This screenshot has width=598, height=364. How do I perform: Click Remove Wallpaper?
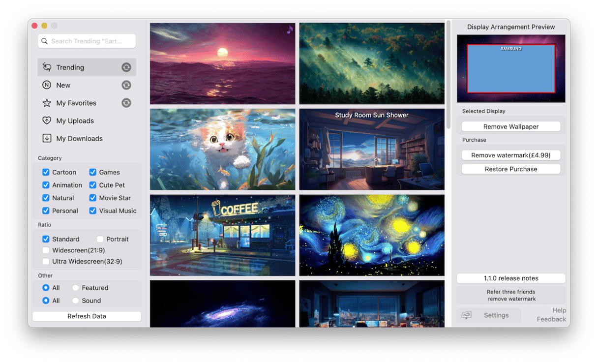pyautogui.click(x=511, y=126)
